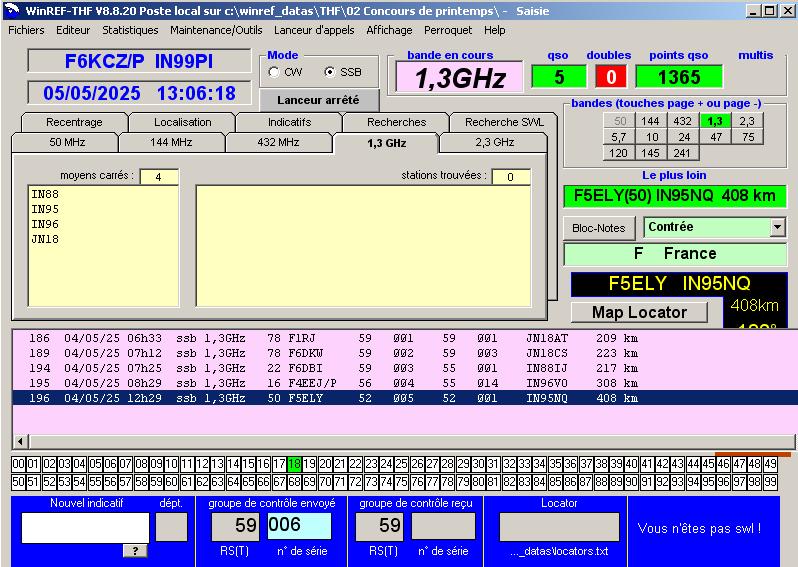This screenshot has height=567, width=798.
Task: Switch to the Indicatifs tab
Action: 289,122
